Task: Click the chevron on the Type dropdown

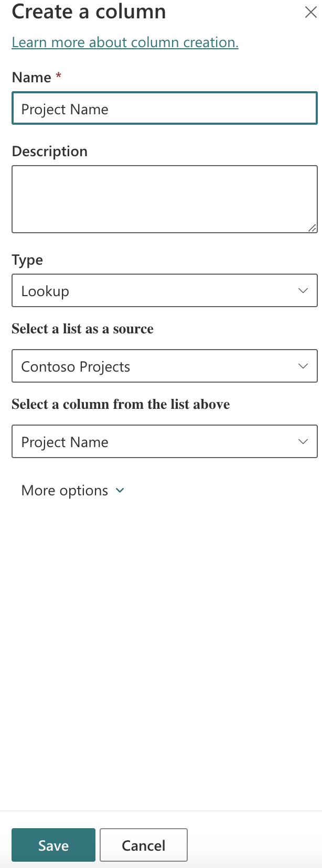Action: pos(303,290)
